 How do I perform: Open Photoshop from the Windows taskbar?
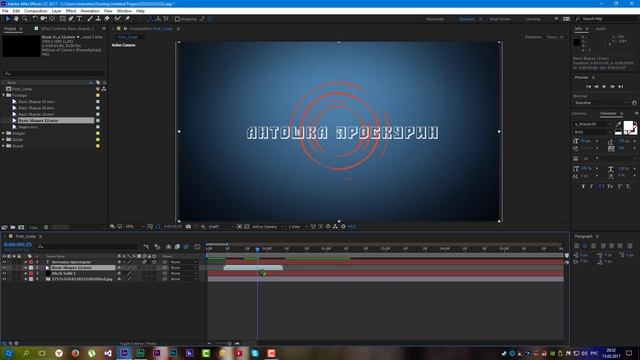173,353
